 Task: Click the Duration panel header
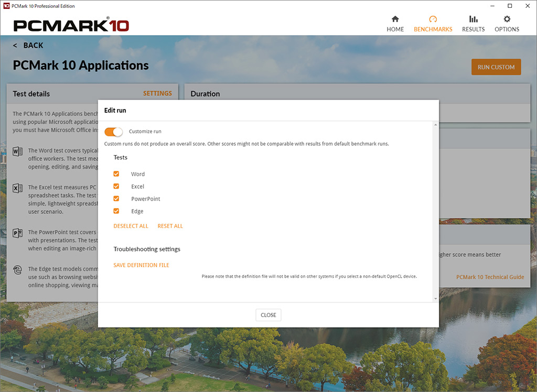357,93
